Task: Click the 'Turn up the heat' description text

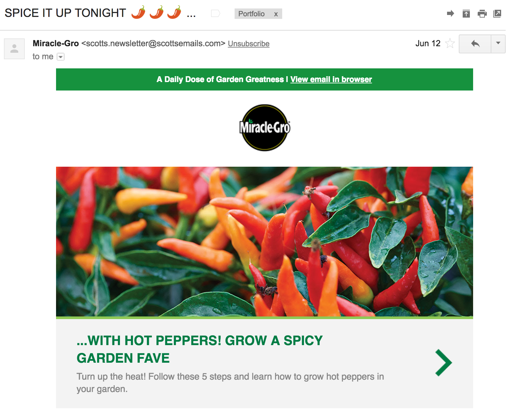Action: pyautogui.click(x=230, y=383)
